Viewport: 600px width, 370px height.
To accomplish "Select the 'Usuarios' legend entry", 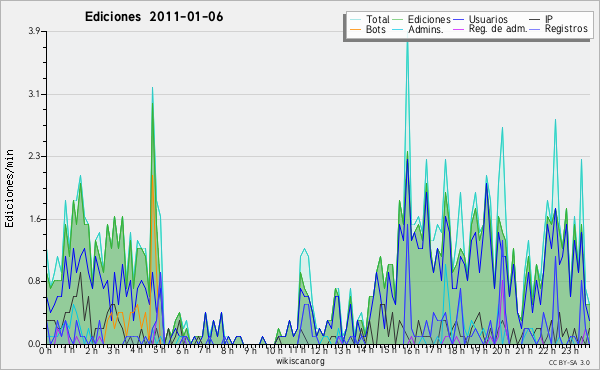I will [488, 19].
